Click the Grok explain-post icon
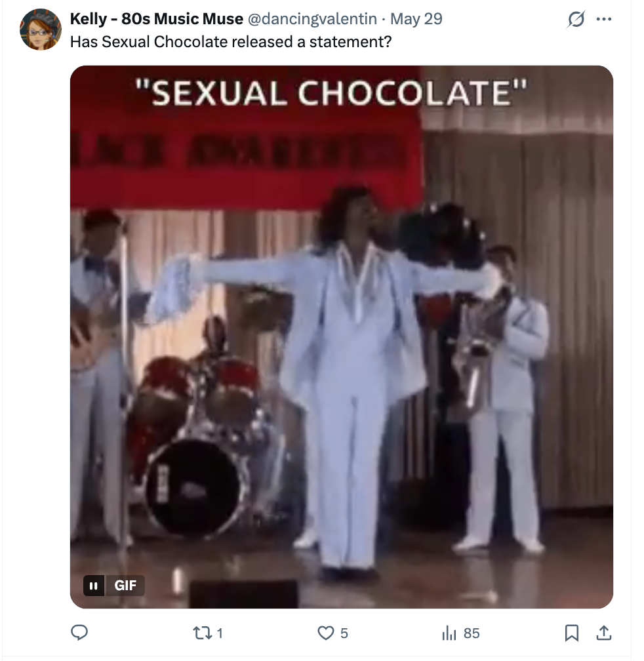This screenshot has width=644, height=661. pyautogui.click(x=576, y=19)
